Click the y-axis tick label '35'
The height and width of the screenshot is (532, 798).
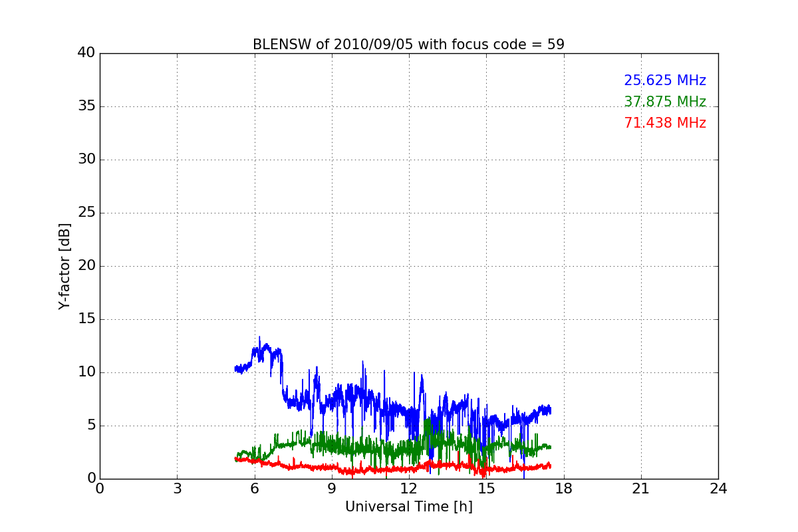tap(86, 106)
